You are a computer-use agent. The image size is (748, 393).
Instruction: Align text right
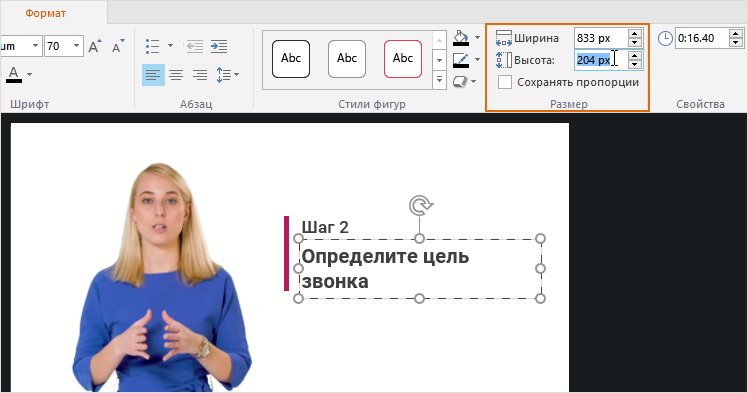pos(200,75)
